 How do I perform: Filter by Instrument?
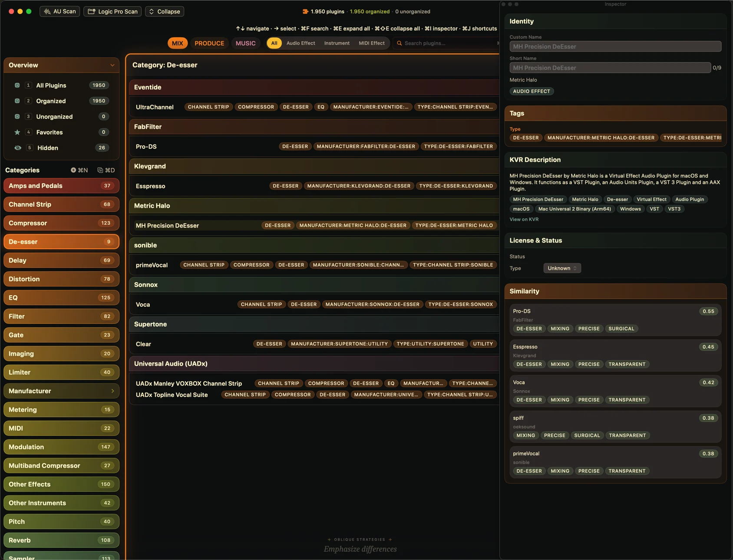point(337,43)
